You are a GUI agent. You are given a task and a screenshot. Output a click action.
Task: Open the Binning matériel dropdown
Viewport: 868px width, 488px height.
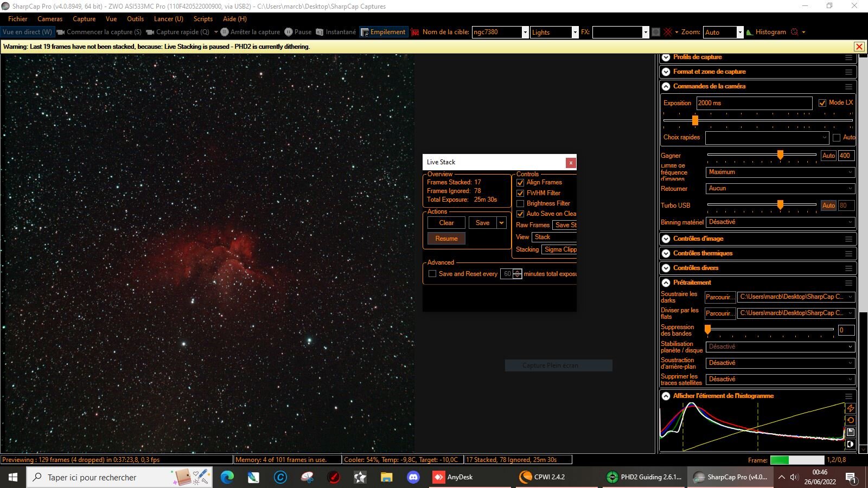(780, 222)
